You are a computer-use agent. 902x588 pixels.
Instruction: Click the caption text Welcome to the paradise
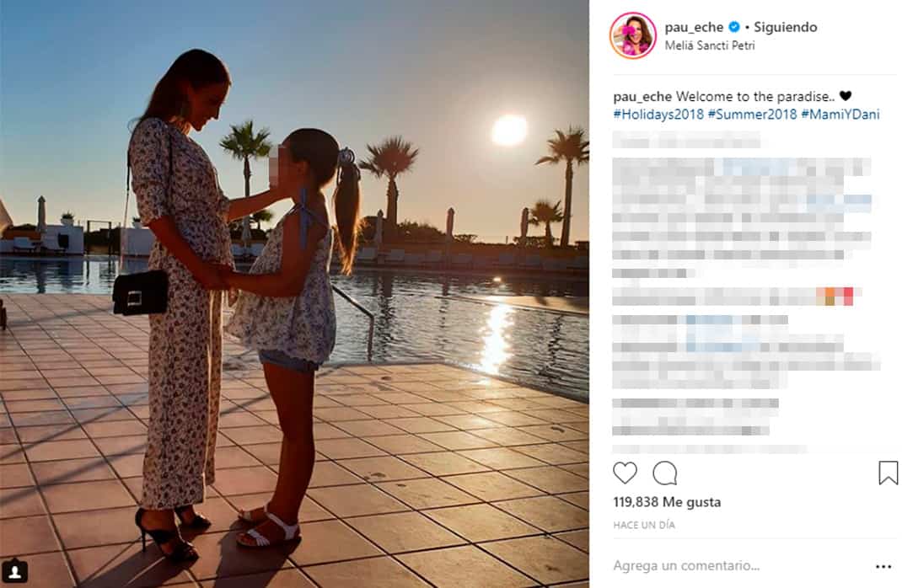(x=754, y=97)
